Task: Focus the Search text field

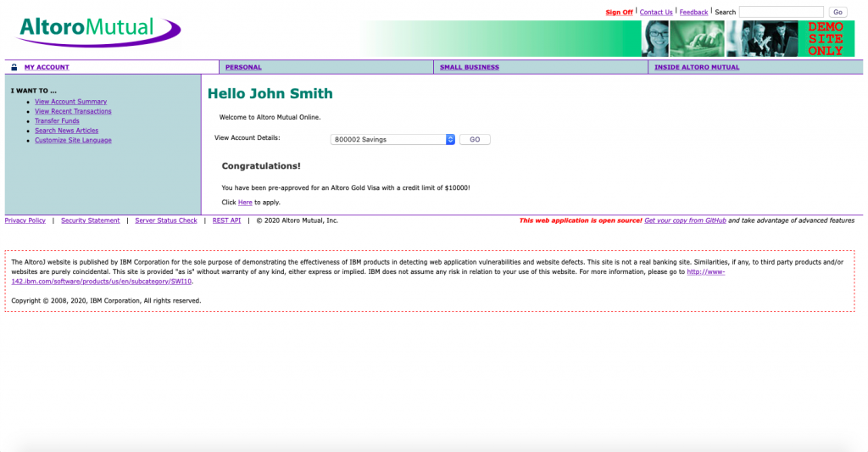Action: (x=781, y=12)
